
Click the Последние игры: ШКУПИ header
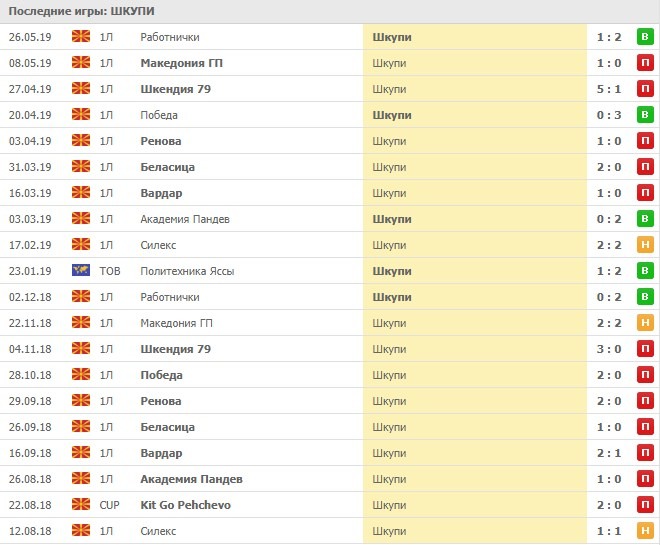point(82,11)
